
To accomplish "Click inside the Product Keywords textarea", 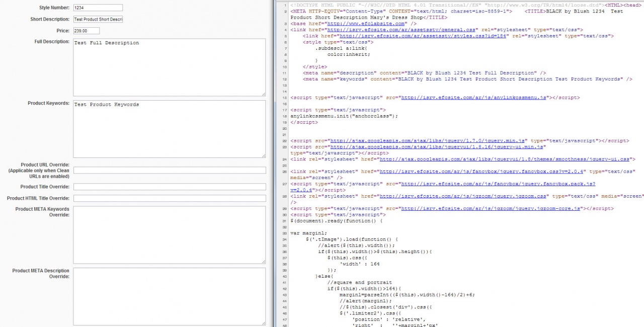I will tap(169, 129).
